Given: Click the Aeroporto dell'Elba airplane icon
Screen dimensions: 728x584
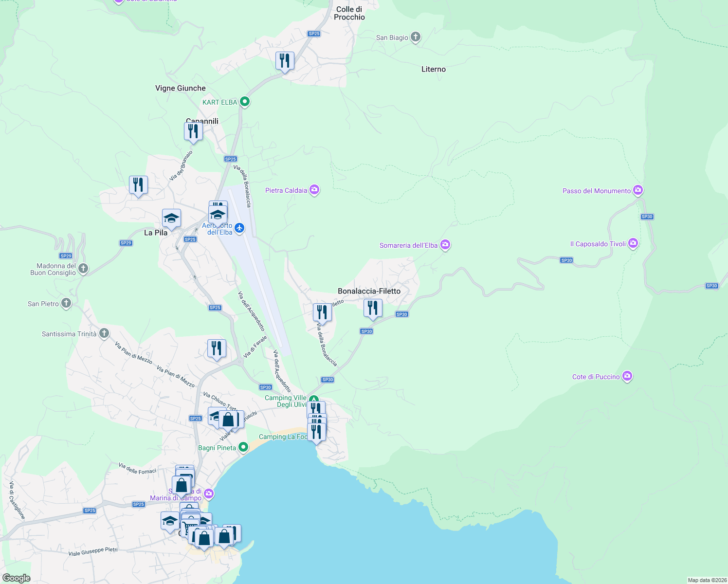Looking at the screenshot, I should pyautogui.click(x=239, y=228).
